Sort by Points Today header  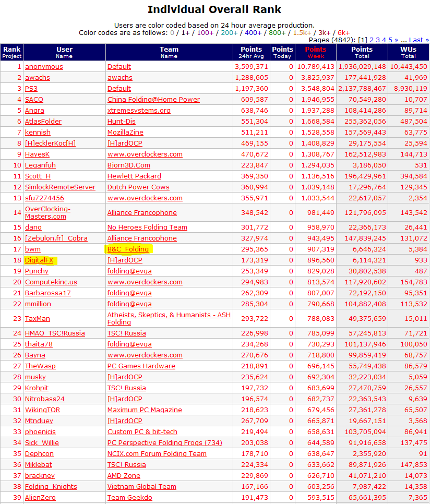[282, 52]
